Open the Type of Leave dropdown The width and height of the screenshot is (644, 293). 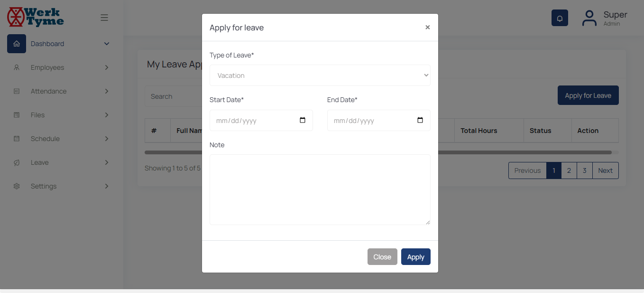[x=320, y=76]
